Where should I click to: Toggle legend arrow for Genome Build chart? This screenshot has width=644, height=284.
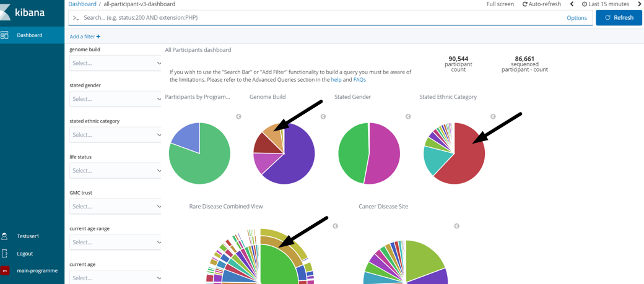pos(323,116)
